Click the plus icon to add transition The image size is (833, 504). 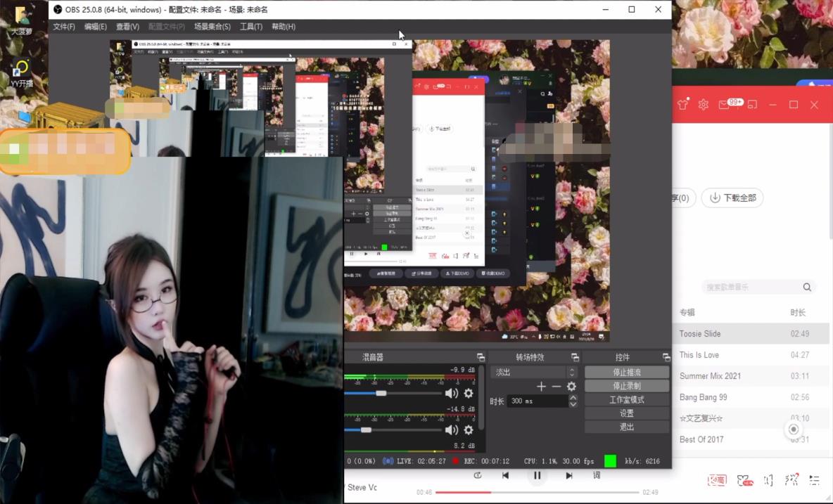pos(541,387)
